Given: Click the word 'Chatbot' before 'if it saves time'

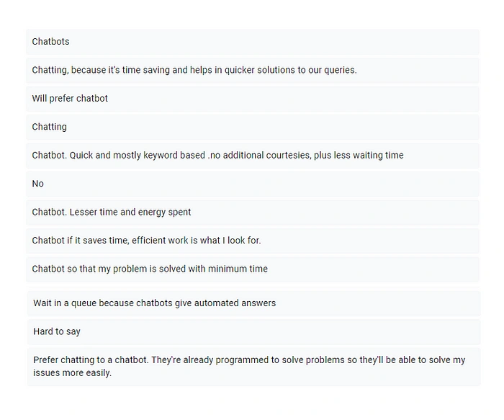Looking at the screenshot, I should (48, 241).
